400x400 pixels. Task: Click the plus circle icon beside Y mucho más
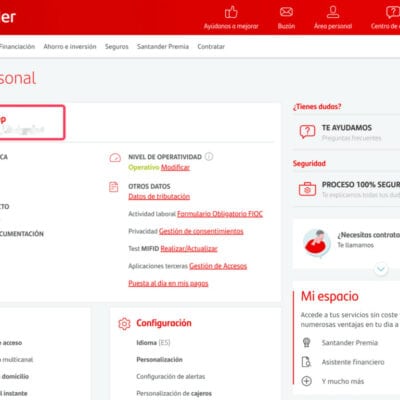[306, 381]
